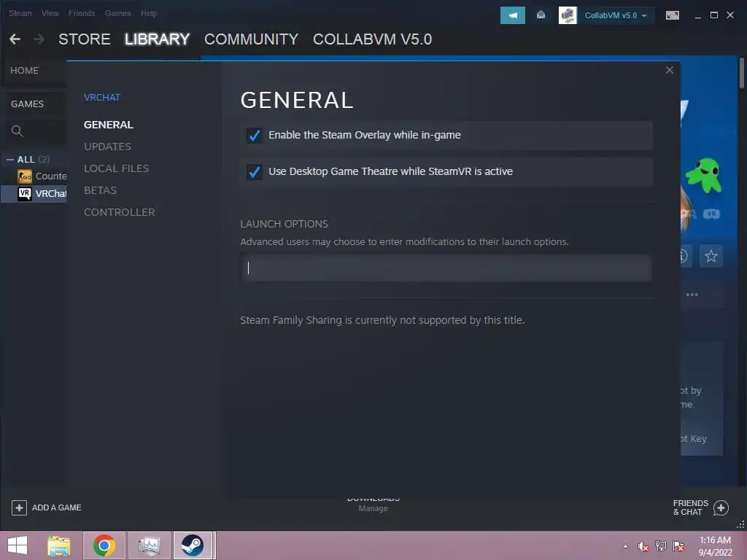Click the Counter-Strike game icon
This screenshot has width=747, height=560.
[x=24, y=176]
